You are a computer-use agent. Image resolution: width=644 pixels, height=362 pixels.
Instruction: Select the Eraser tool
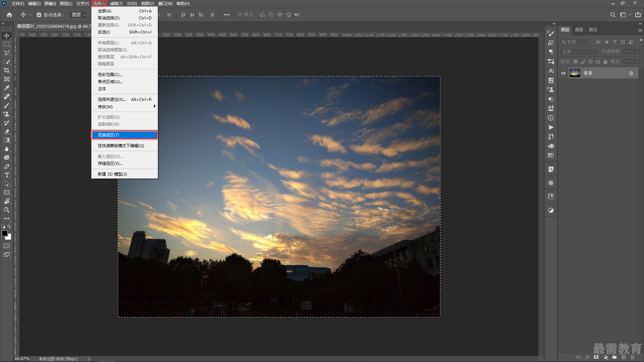[x=7, y=131]
